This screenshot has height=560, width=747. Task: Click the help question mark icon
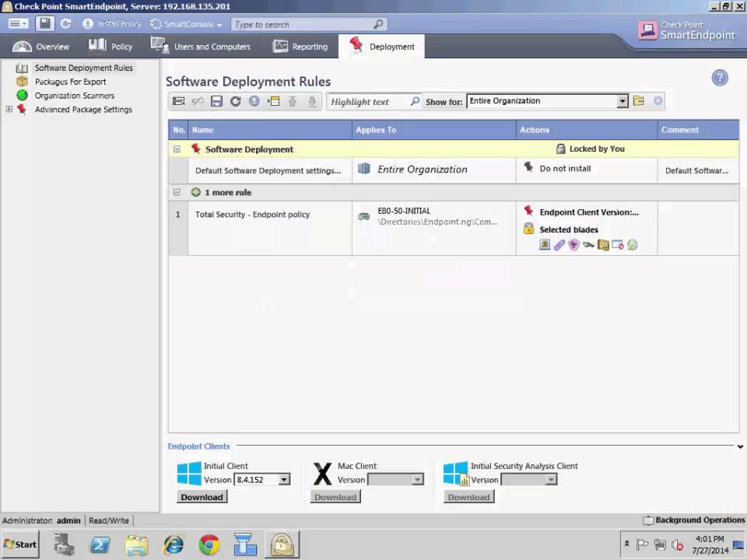coord(720,78)
